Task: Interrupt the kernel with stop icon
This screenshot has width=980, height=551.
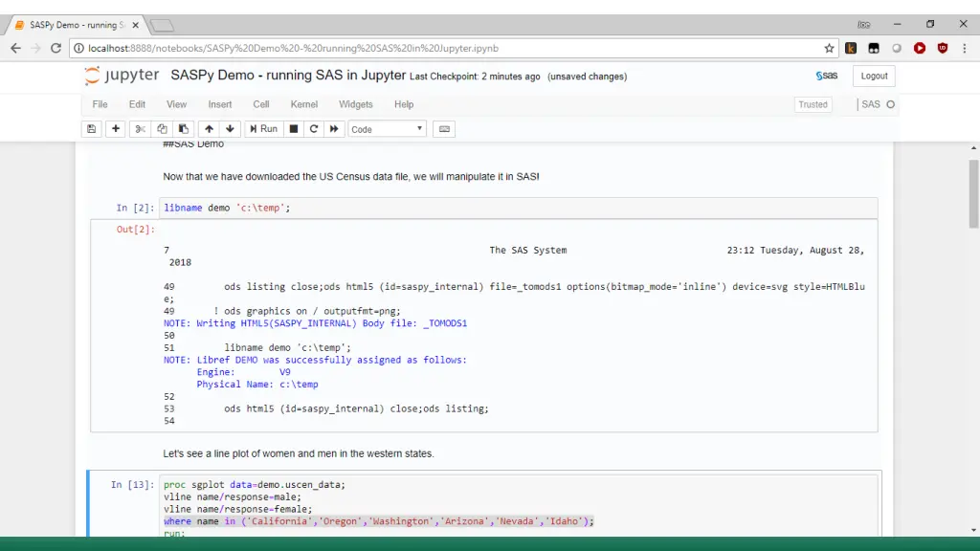Action: coord(293,129)
